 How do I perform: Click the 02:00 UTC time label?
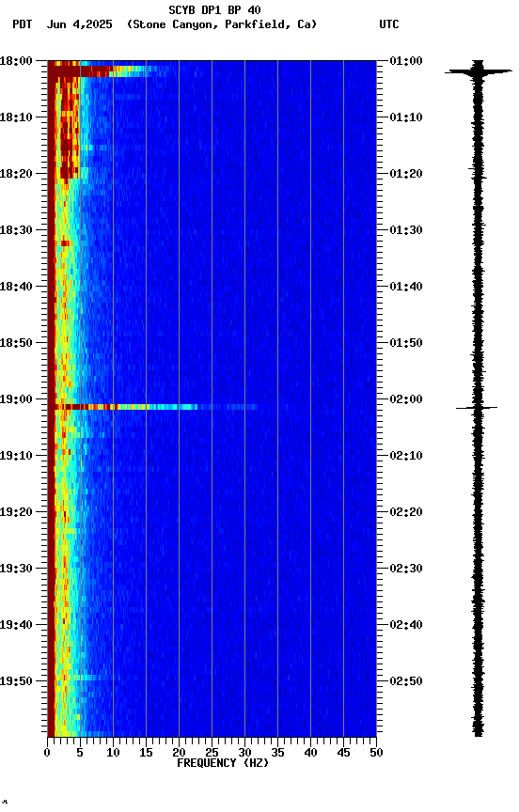(406, 399)
